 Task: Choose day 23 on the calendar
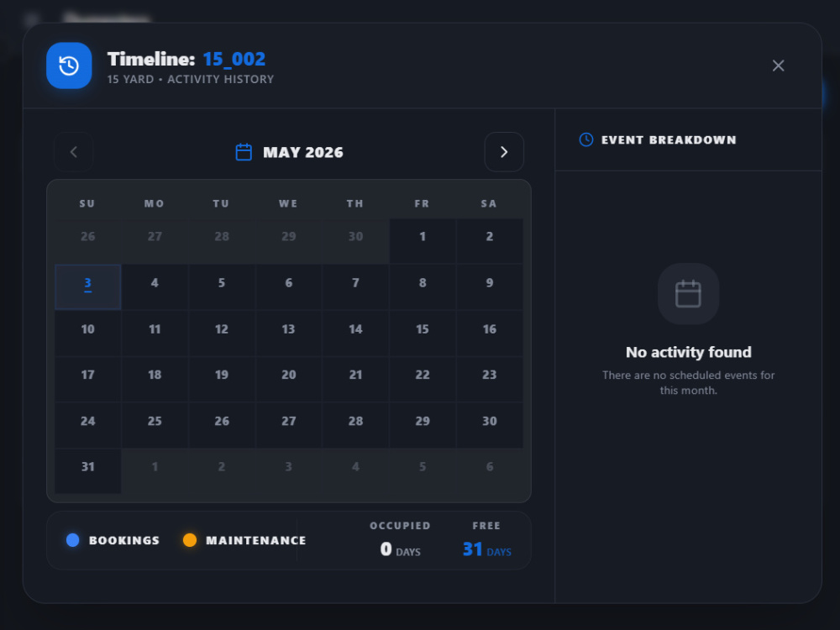click(490, 380)
